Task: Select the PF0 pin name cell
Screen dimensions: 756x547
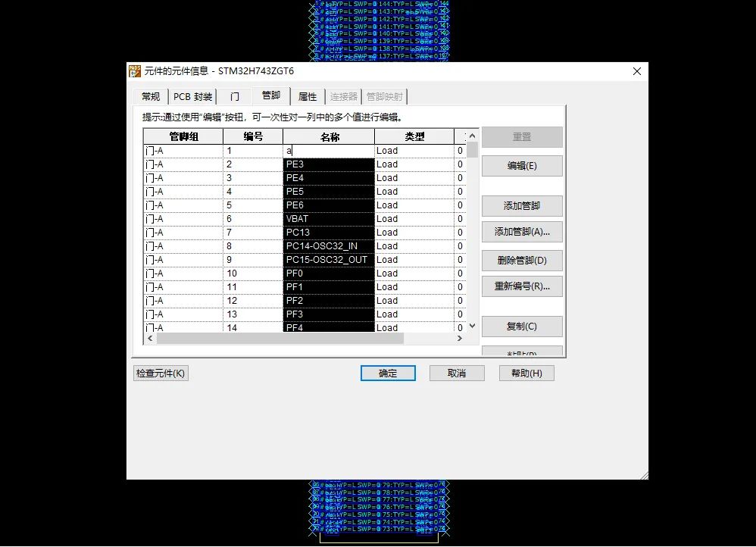Action: (329, 273)
